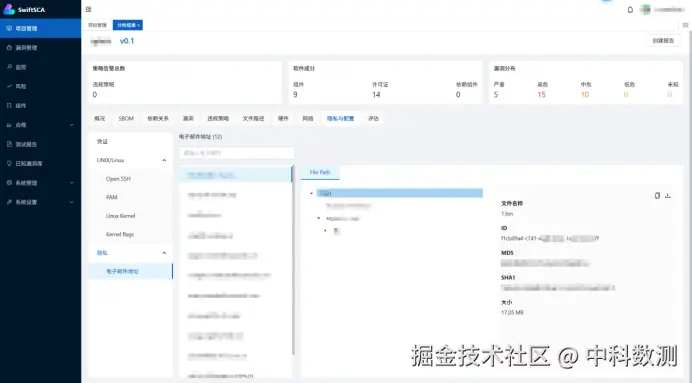Expand the 系统管理 sidebar submenu
This screenshot has height=383, width=692.
click(x=71, y=183)
